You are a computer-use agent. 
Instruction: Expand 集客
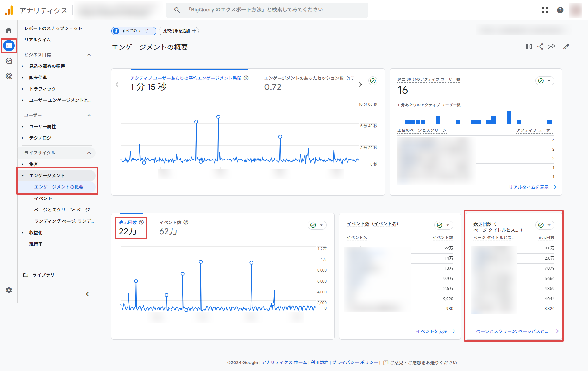[23, 164]
